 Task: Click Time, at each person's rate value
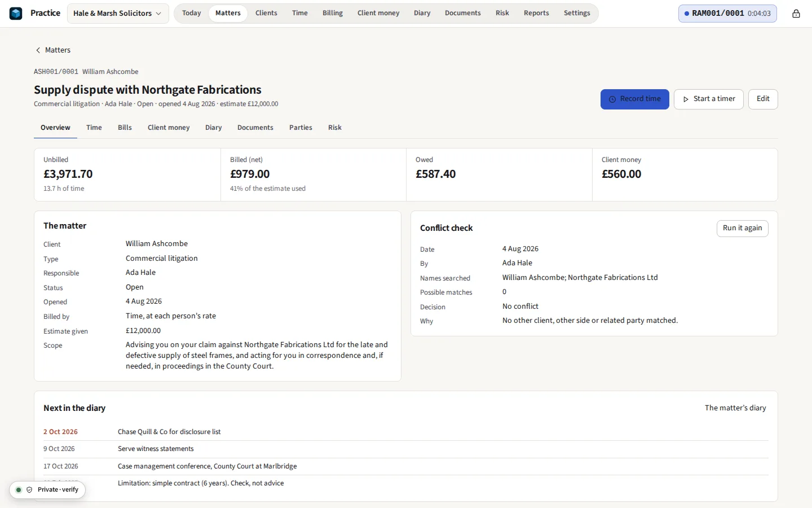click(171, 316)
